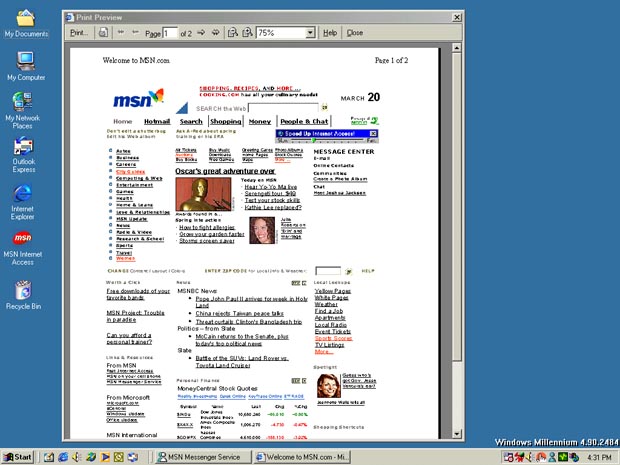Click the Print Preview title bar icon
This screenshot has height=465, width=620.
click(70, 17)
